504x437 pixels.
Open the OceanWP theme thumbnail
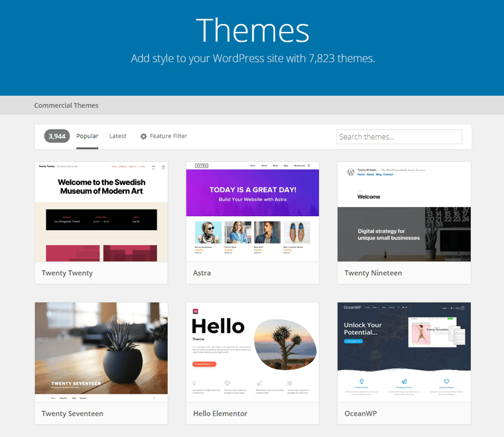coord(404,352)
